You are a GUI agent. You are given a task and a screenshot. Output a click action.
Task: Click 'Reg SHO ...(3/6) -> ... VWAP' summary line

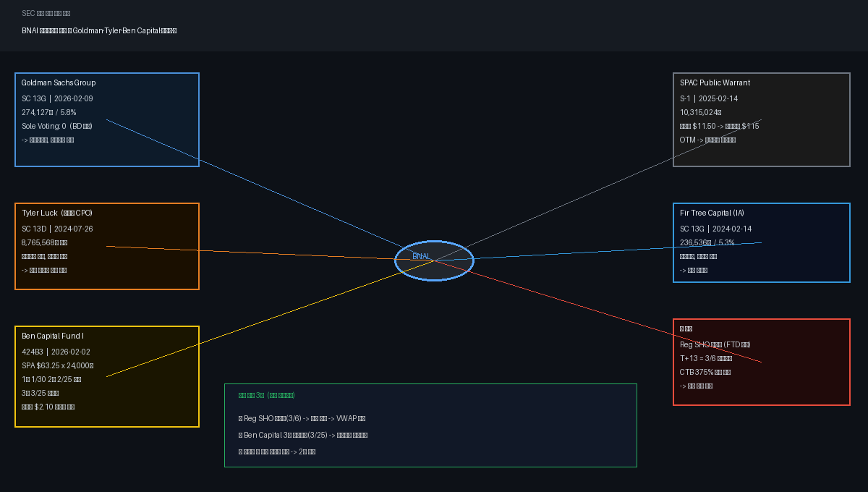(302, 418)
